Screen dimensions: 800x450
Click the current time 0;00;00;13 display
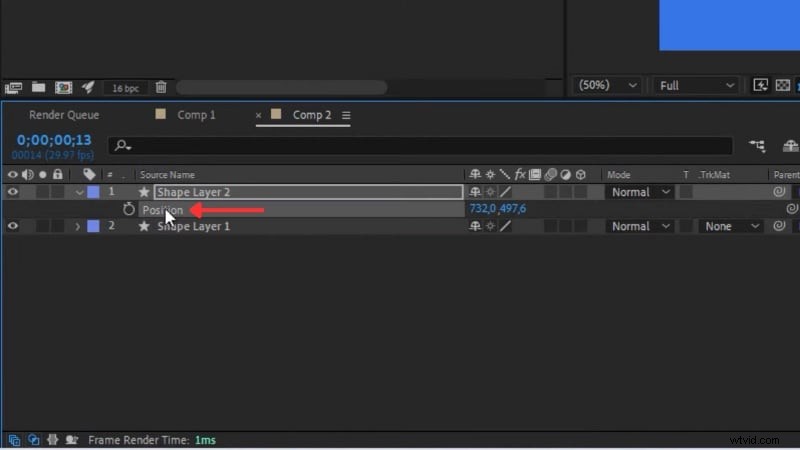(x=54, y=140)
